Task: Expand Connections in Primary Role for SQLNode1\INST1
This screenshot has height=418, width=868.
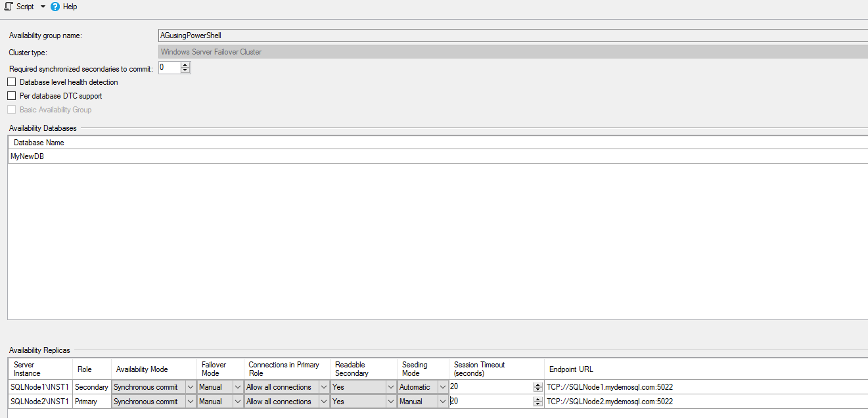Action: 323,387
